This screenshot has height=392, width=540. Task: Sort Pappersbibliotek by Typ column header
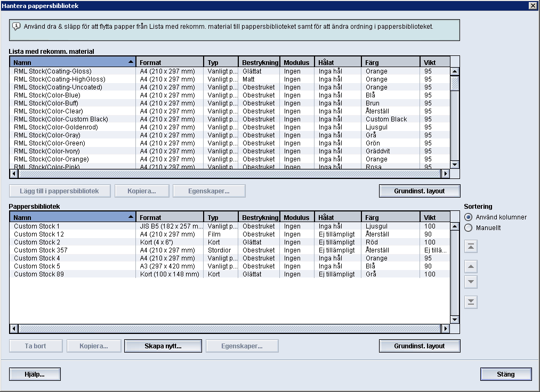(221, 217)
